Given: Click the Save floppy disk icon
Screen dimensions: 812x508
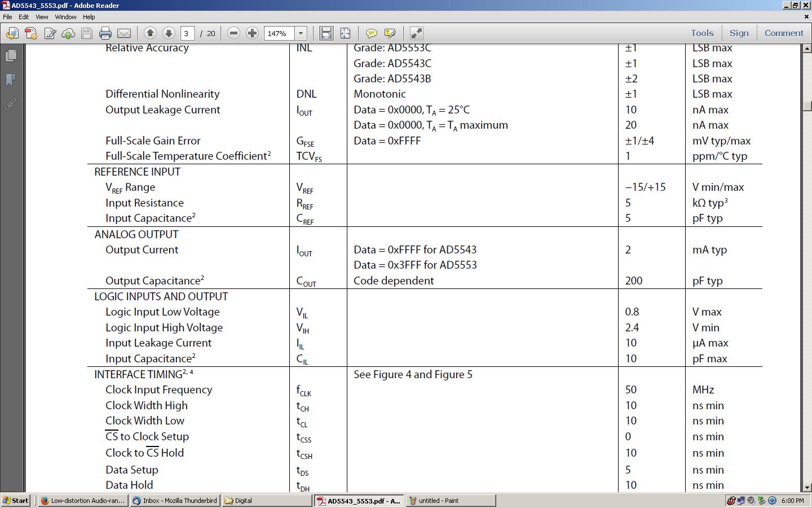Looking at the screenshot, I should pos(87,33).
